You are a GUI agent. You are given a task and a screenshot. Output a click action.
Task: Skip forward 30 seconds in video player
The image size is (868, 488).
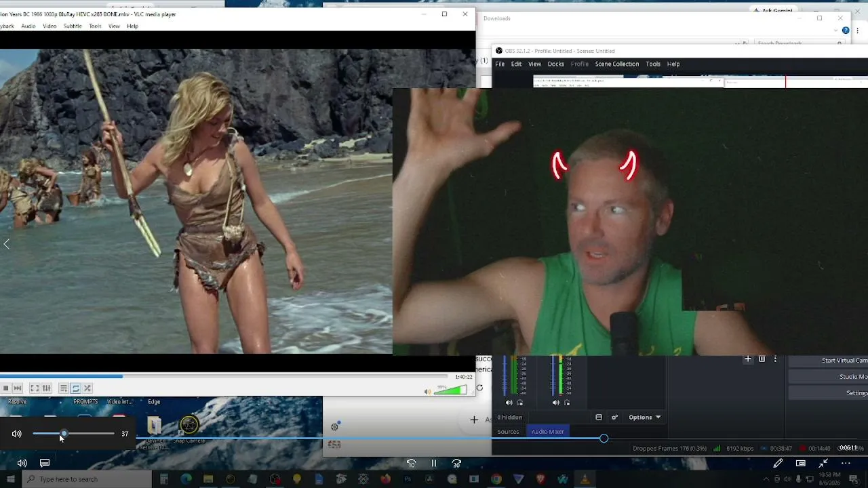tap(456, 464)
